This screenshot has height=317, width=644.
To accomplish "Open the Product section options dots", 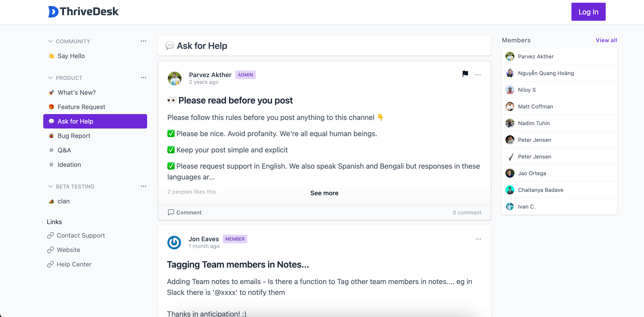I will 144,78.
